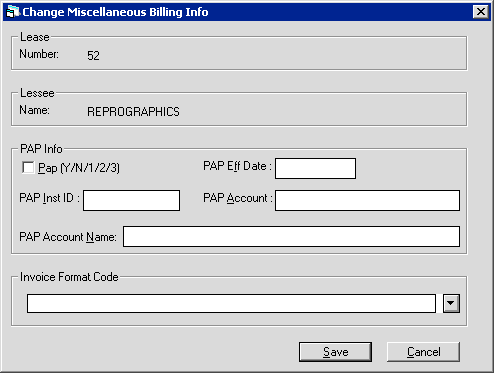Enable the Pap (Y/N/1/2/3) checkbox
The image size is (494, 373).
point(28,167)
